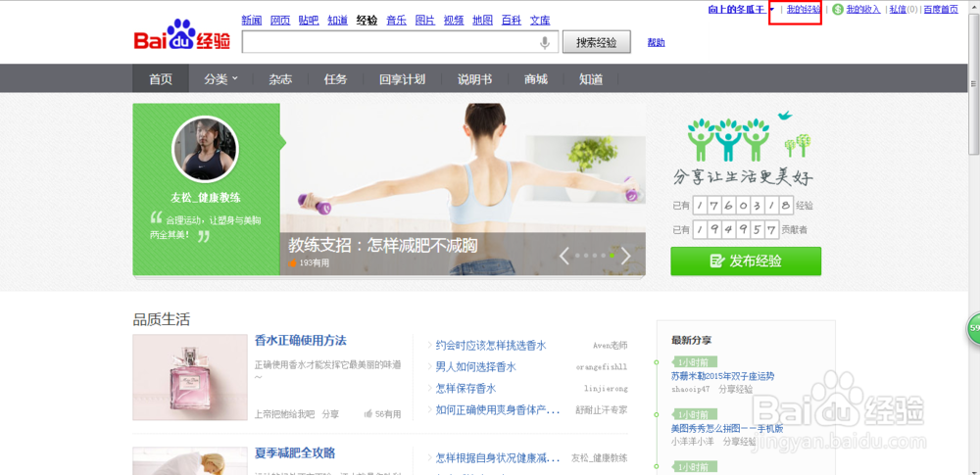Open 苏珊米勒2015年双子座运势 in 最新分享
The height and width of the screenshot is (475, 980).
(722, 376)
